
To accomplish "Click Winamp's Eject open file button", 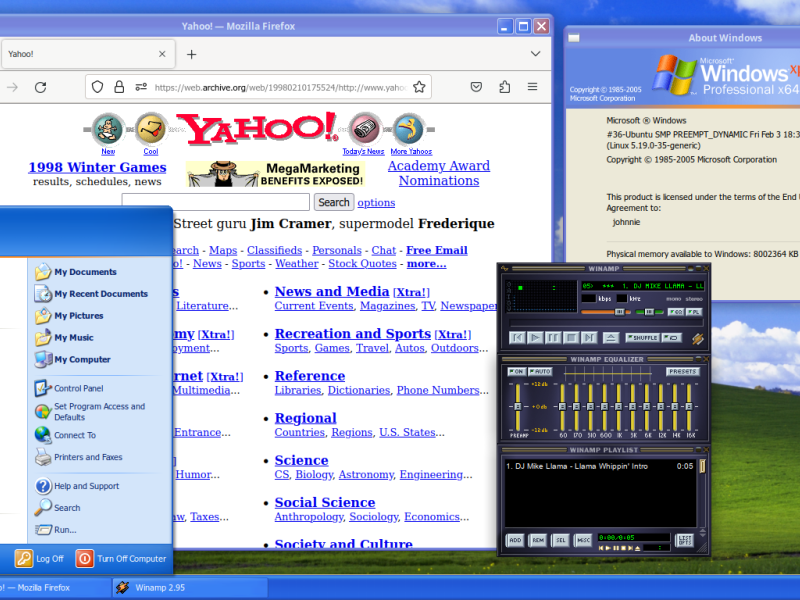I will click(x=611, y=338).
